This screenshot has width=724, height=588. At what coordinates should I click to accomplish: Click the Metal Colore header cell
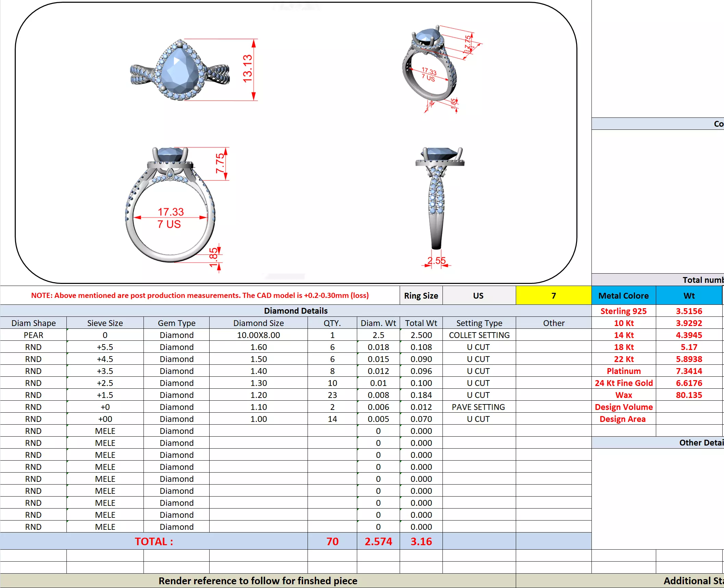click(623, 296)
